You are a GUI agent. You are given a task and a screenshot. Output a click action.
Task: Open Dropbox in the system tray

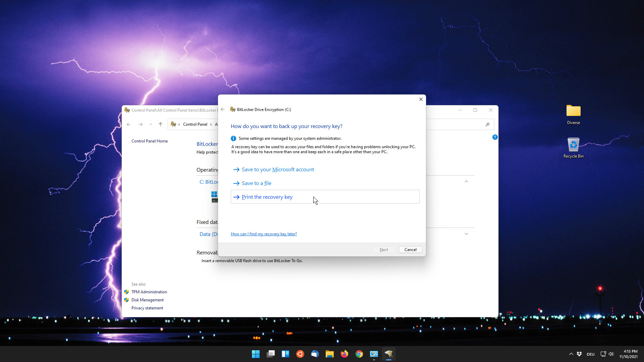(x=579, y=354)
